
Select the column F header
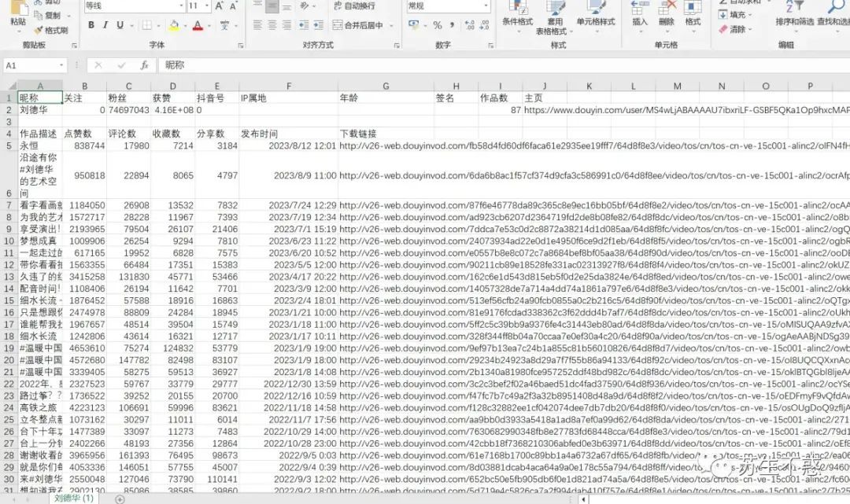pos(288,86)
